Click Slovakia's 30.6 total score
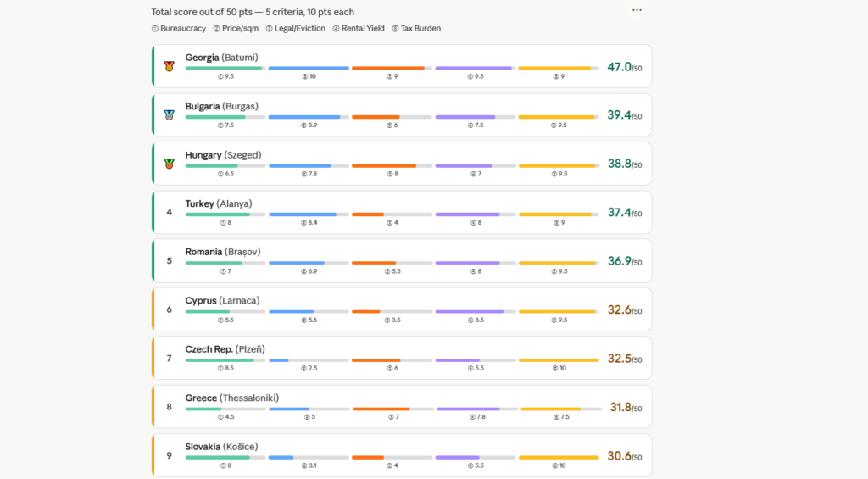Screen dimensions: 868x479 click(x=625, y=456)
